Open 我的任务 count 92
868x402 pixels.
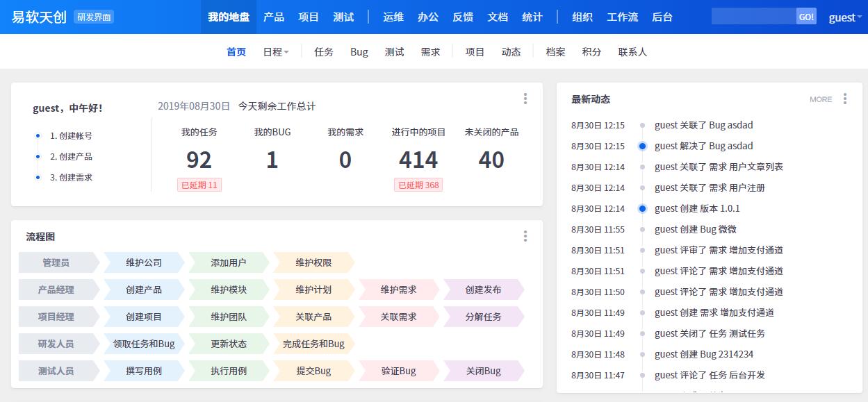coord(199,160)
